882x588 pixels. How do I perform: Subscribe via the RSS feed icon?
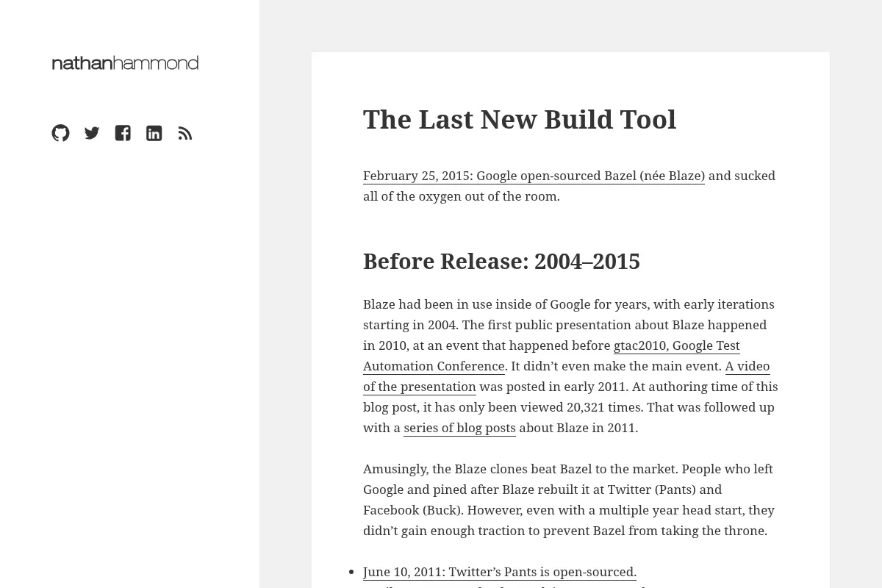pyautogui.click(x=185, y=133)
